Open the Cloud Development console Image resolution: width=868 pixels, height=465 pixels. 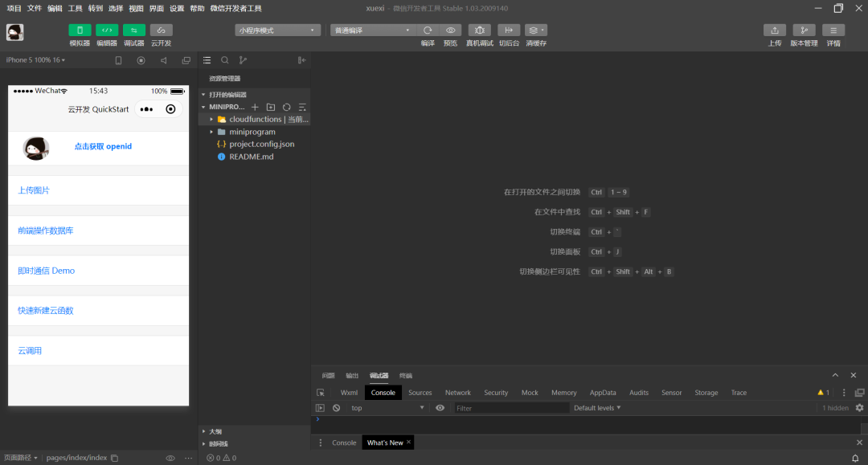161,31
